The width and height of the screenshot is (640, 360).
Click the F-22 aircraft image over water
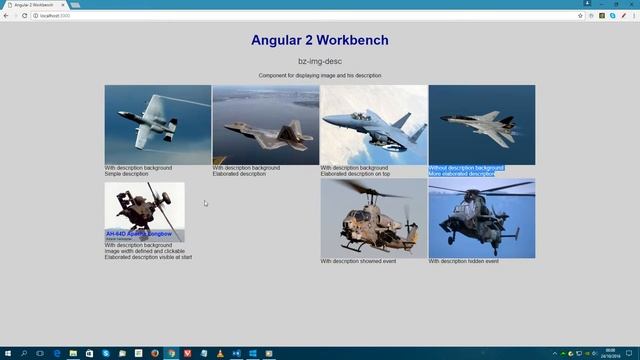click(266, 125)
